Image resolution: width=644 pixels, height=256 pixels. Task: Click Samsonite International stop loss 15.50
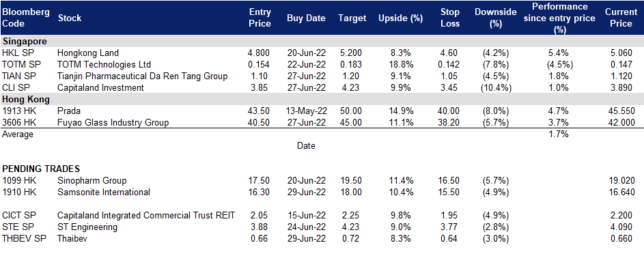pos(450,192)
